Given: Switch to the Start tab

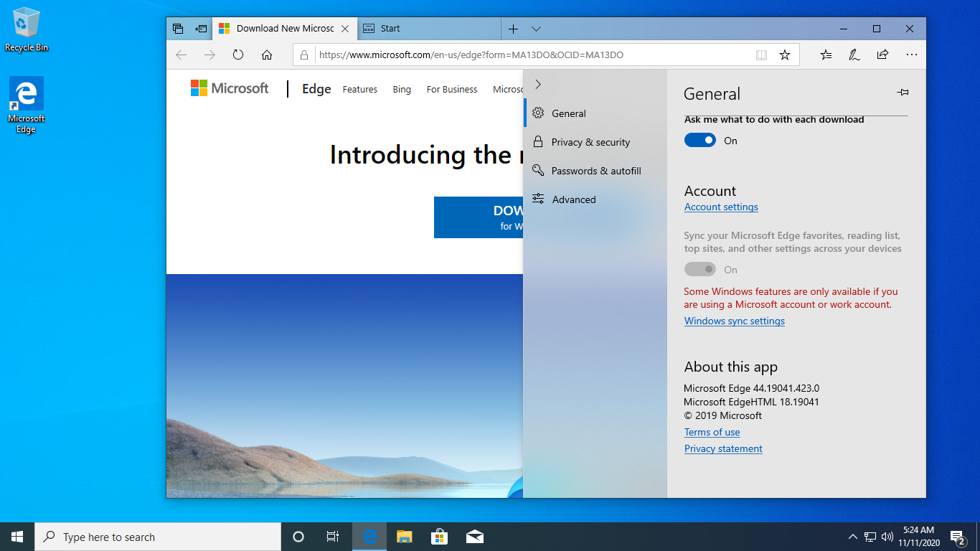Looking at the screenshot, I should pos(428,29).
